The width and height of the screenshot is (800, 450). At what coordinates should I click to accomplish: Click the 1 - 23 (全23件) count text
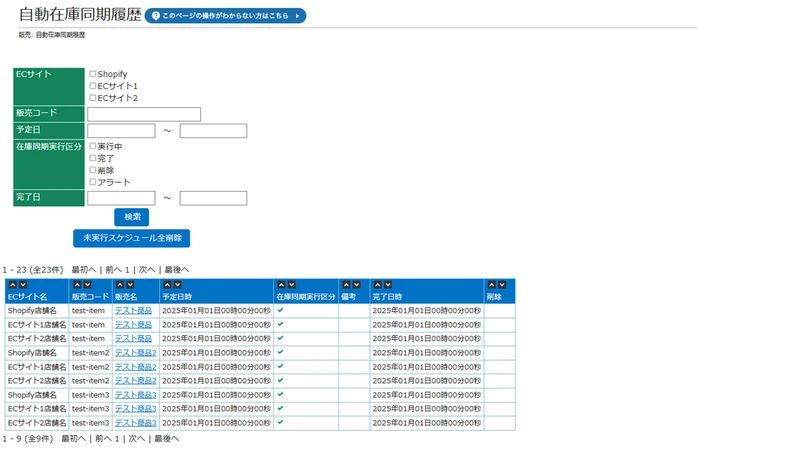(33, 270)
